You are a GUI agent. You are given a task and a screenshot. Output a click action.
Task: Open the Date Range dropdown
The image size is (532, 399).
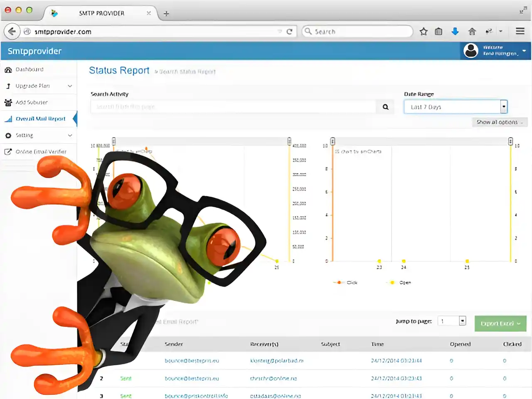pos(456,107)
